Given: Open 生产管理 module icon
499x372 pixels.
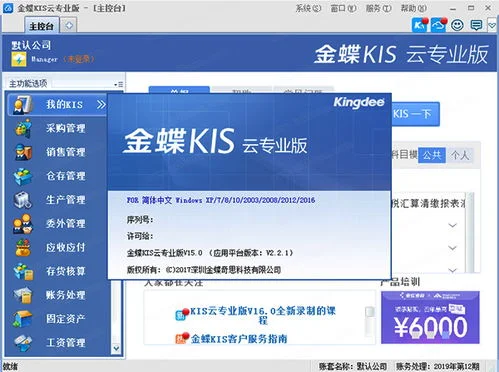Looking at the screenshot, I should [23, 200].
